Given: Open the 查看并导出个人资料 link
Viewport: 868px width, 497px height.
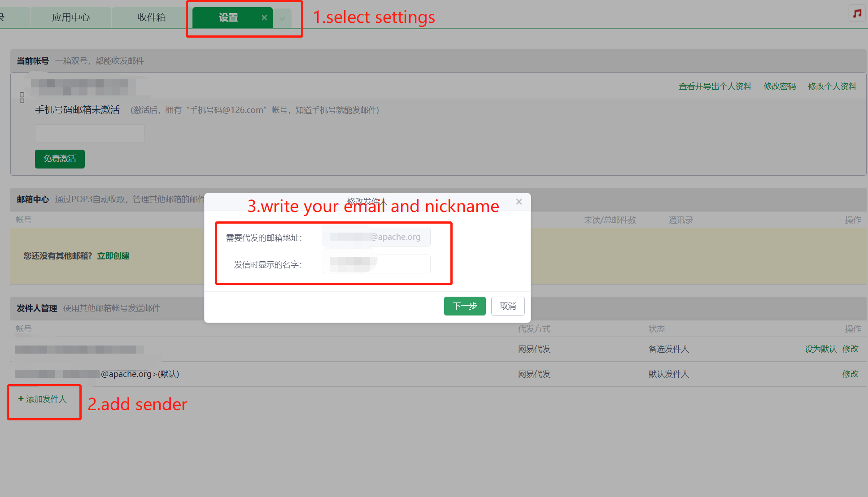Looking at the screenshot, I should tap(715, 86).
